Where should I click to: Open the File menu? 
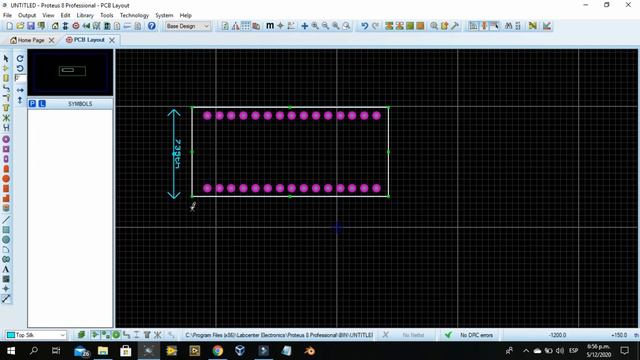pos(7,15)
